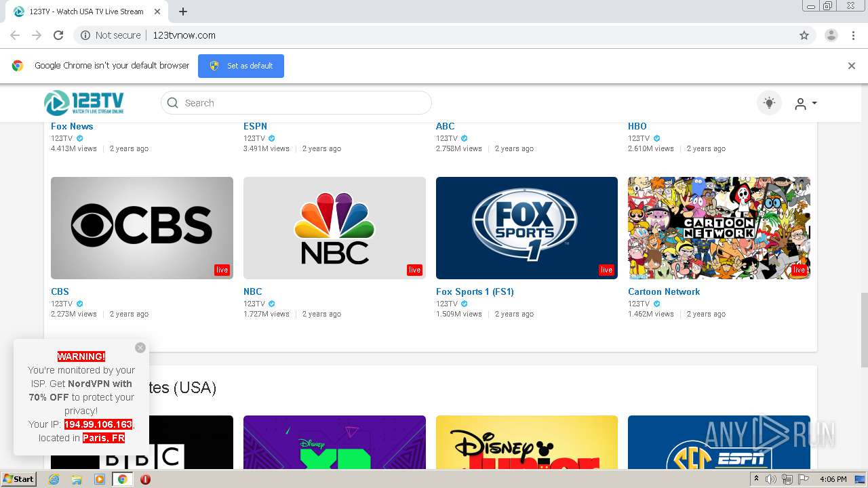This screenshot has height=488, width=868.
Task: Open the ABC title link
Action: 445,126
